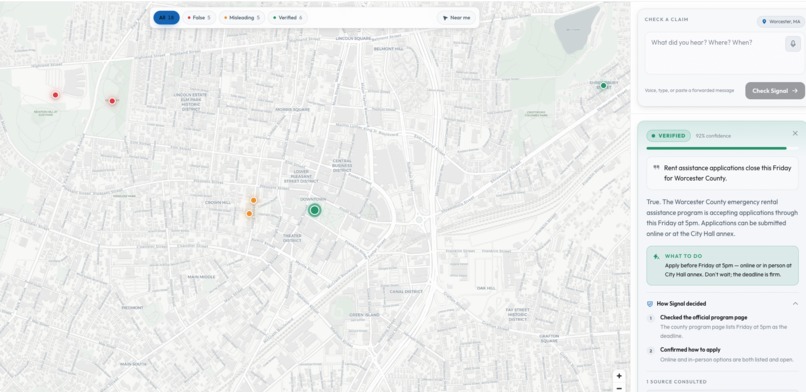
Task: Select the red marker above Newton Hill label
Action: [x=56, y=95]
